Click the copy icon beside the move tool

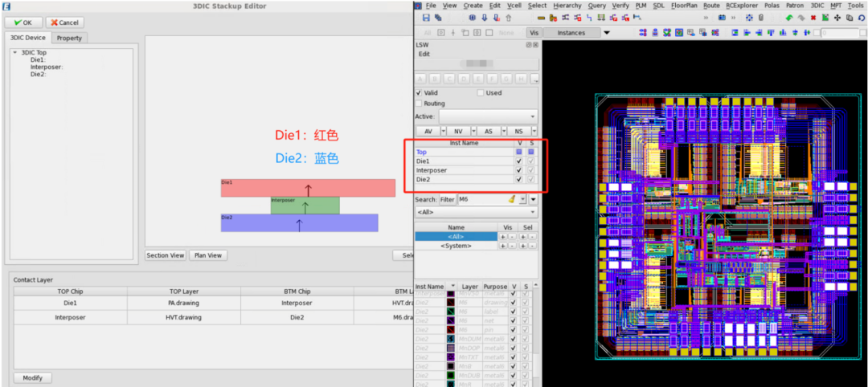850,18
